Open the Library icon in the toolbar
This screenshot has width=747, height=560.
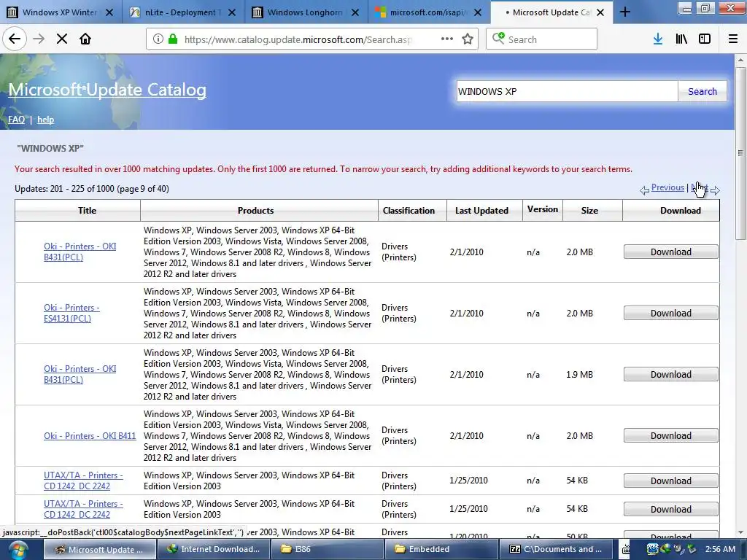681,39
